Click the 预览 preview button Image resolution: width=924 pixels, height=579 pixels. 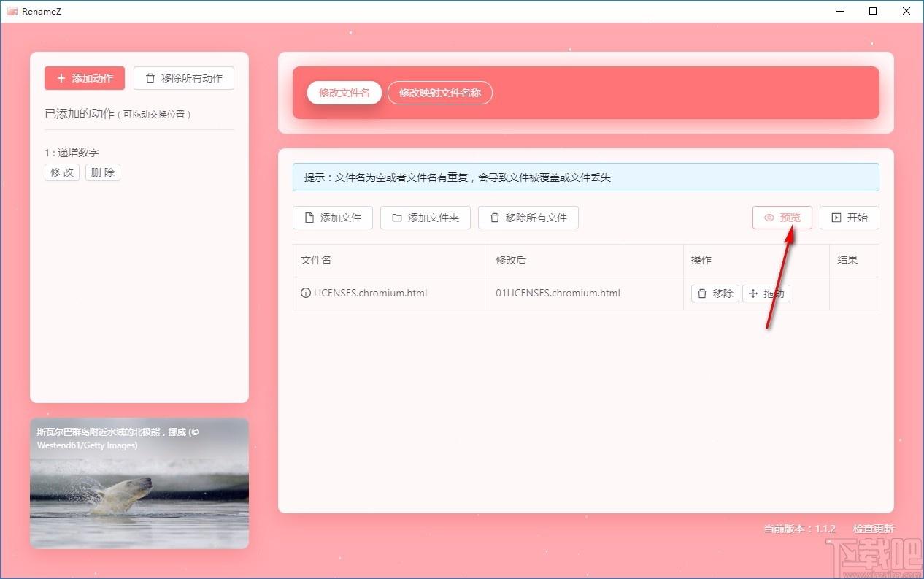(782, 218)
